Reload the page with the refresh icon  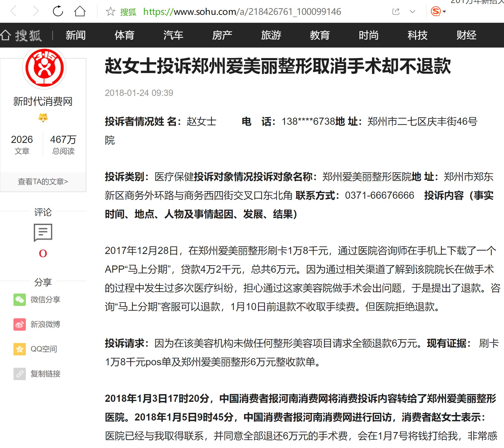point(58,11)
